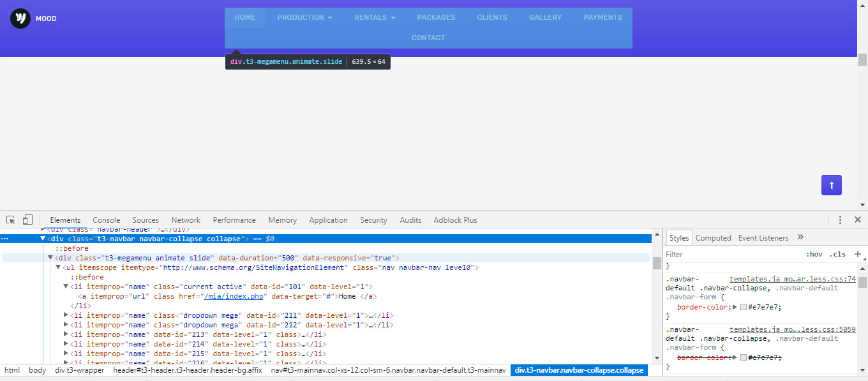Screen dimensions: 868x381
Task: Close the DevTools panel
Action: coord(857,220)
